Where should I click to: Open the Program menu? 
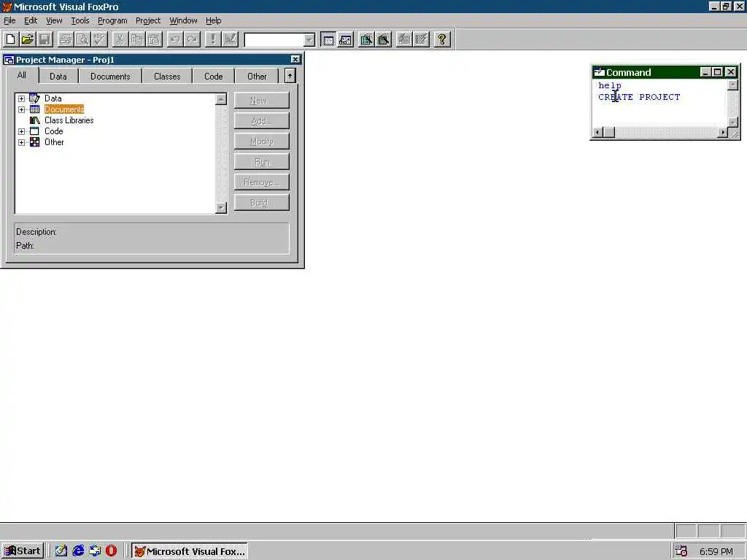point(112,20)
